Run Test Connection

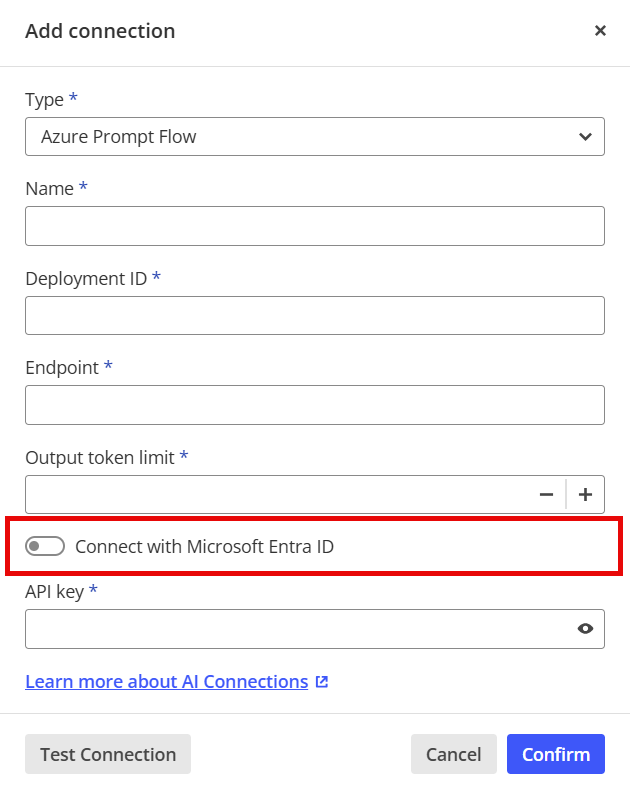pos(108,754)
